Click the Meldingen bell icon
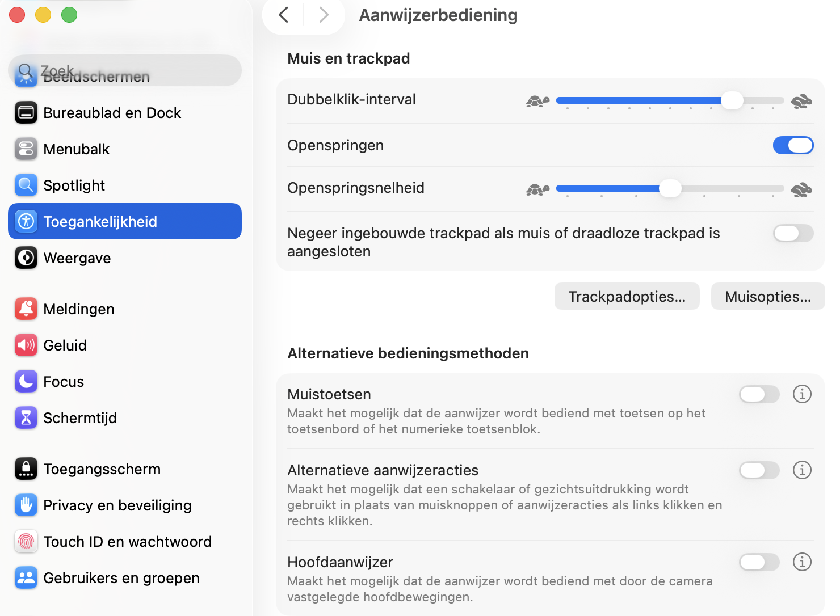Screen dimensions: 840x616 (26, 309)
